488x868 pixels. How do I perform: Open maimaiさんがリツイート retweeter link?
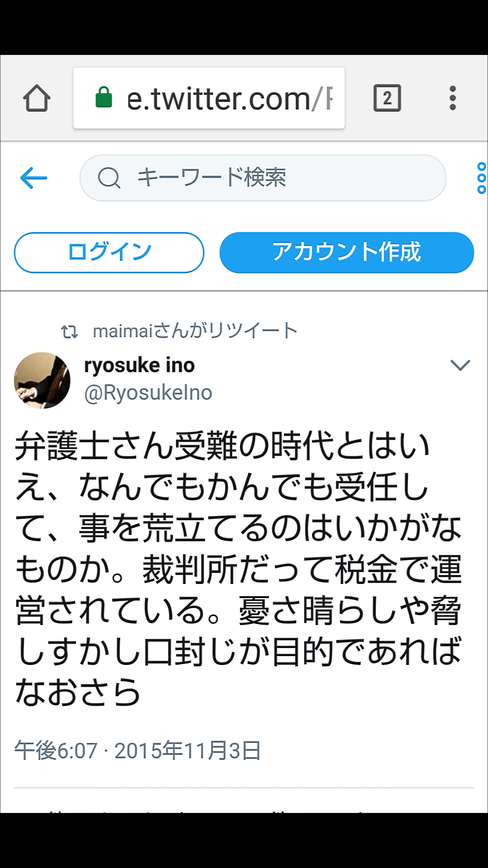(195, 331)
